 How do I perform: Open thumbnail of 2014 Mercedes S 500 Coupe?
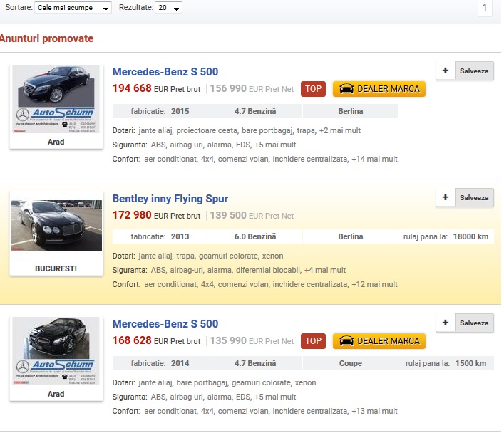pyautogui.click(x=56, y=351)
